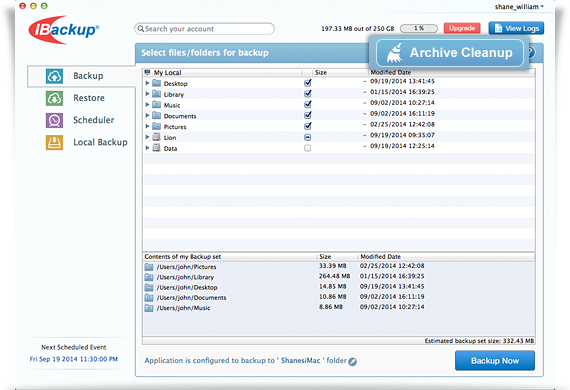The width and height of the screenshot is (570, 390).
Task: Click the Archive Cleanup broom icon
Action: pos(395,53)
